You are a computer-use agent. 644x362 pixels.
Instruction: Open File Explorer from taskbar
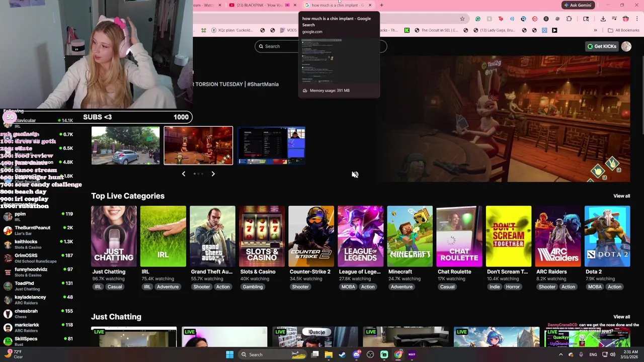click(329, 354)
